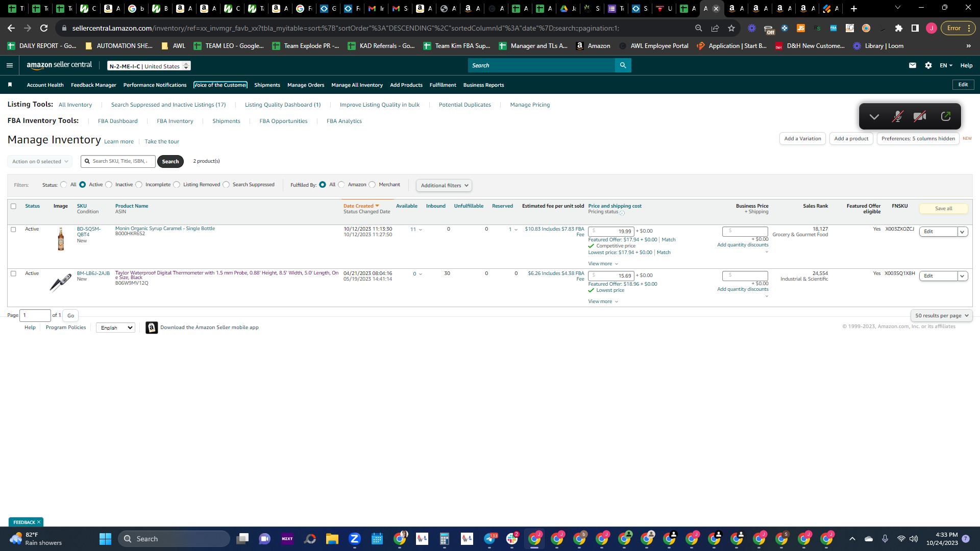Viewport: 980px width, 551px height.
Task: Open the Action on 0 selected dropdown
Action: coord(40,161)
